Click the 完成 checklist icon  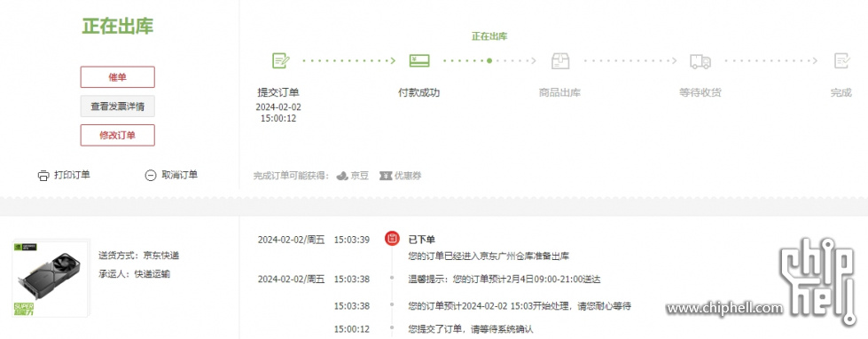[x=842, y=60]
